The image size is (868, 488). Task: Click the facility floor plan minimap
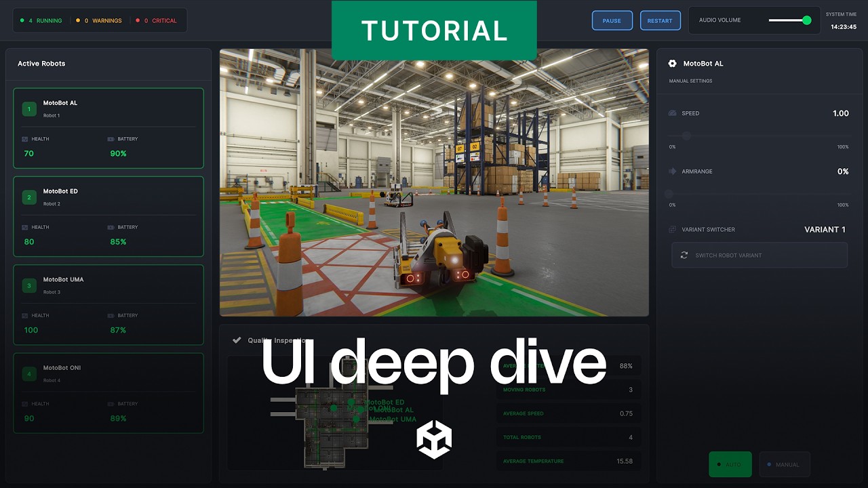[x=336, y=413]
